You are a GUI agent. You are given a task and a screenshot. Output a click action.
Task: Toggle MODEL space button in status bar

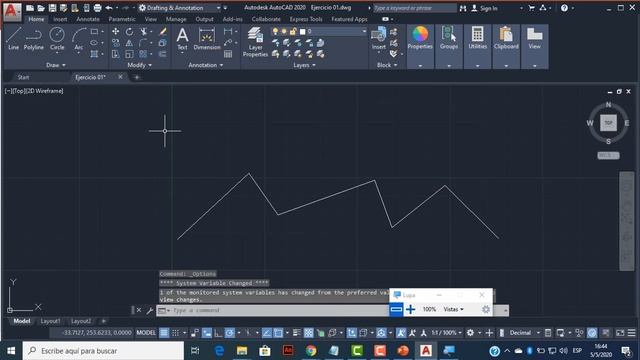point(146,333)
